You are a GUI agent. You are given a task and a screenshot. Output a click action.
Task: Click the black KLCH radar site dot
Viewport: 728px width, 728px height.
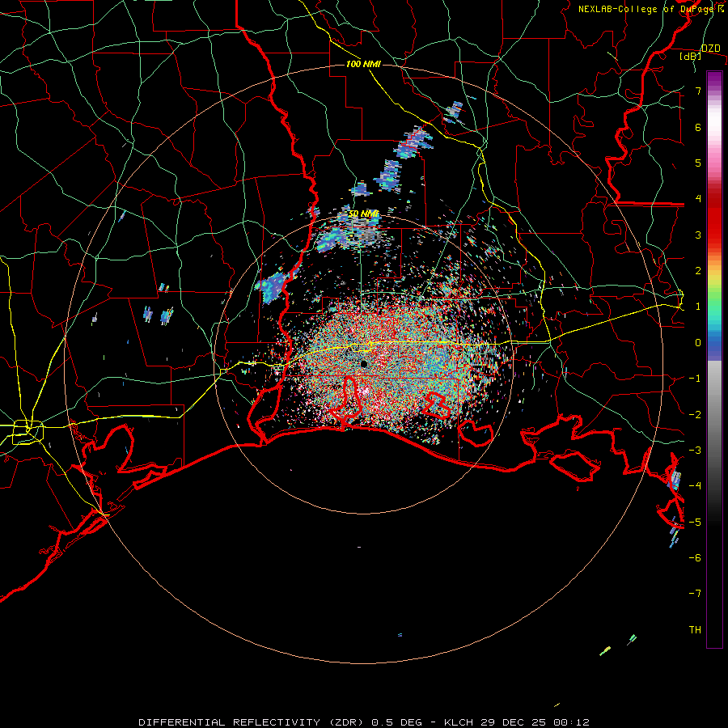(x=364, y=364)
